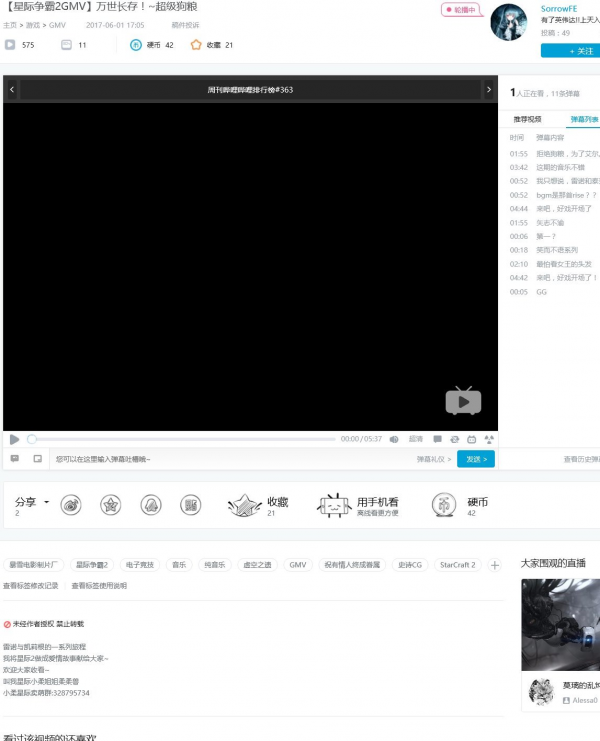Click the star 收藏 favorite icon below player
This screenshot has width=600, height=741.
245,506
